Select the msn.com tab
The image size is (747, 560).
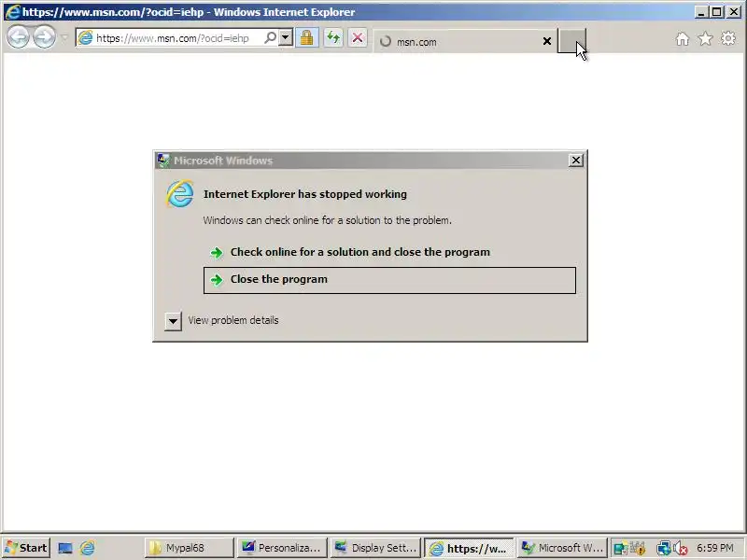click(464, 41)
